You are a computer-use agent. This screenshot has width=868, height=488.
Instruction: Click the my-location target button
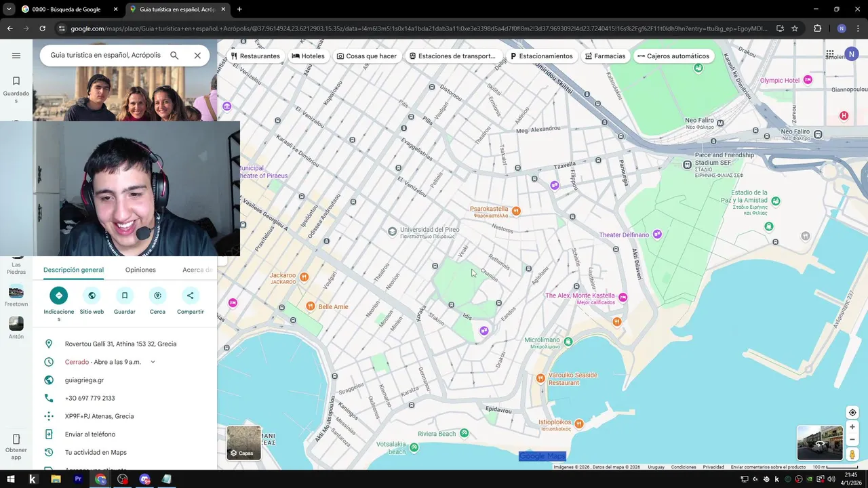click(852, 413)
